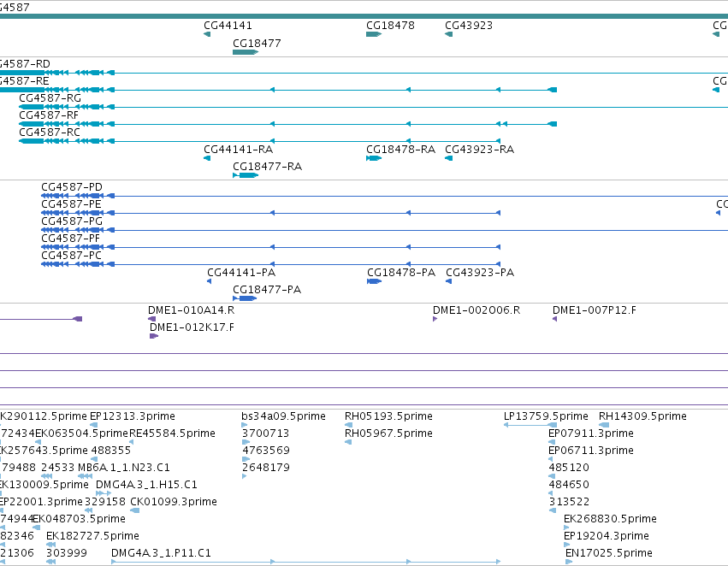The height and width of the screenshot is (566, 728).
Task: Select EST EP07911.3prime label
Action: 591,433
